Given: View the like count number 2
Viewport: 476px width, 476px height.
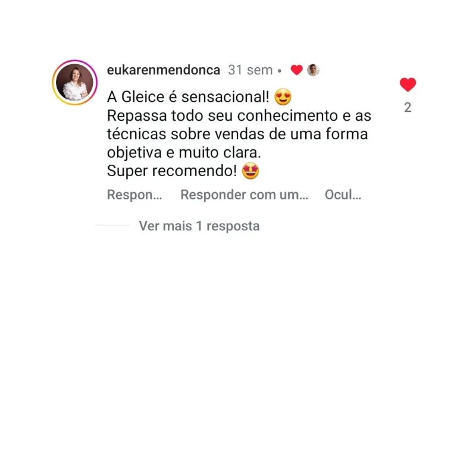Looking at the screenshot, I should (408, 108).
